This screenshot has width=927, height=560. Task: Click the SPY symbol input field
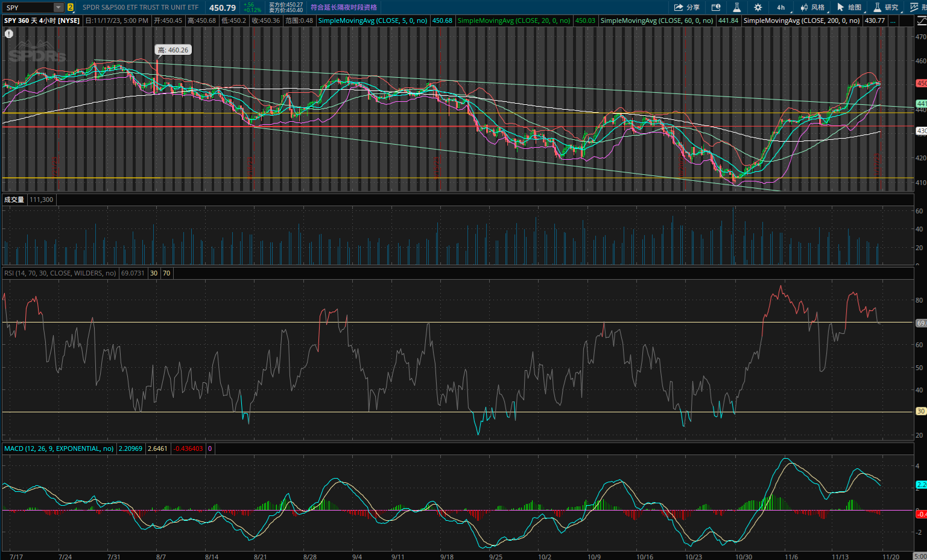coord(28,8)
